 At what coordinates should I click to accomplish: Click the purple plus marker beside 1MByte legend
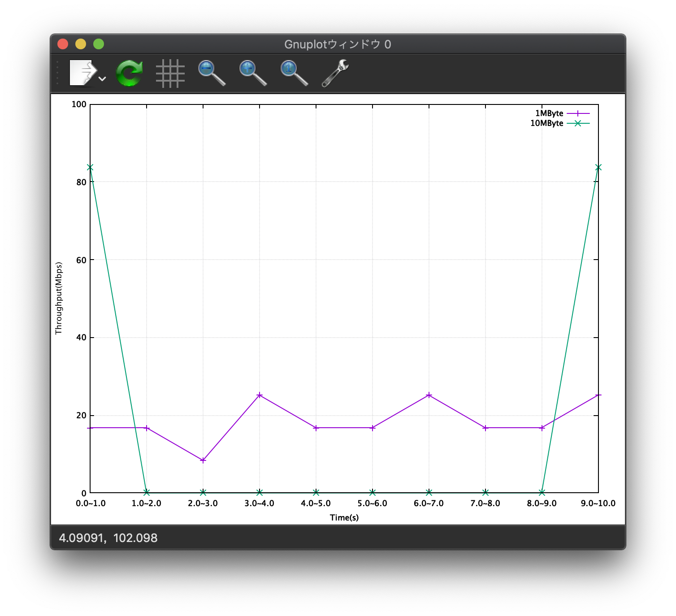coord(578,113)
